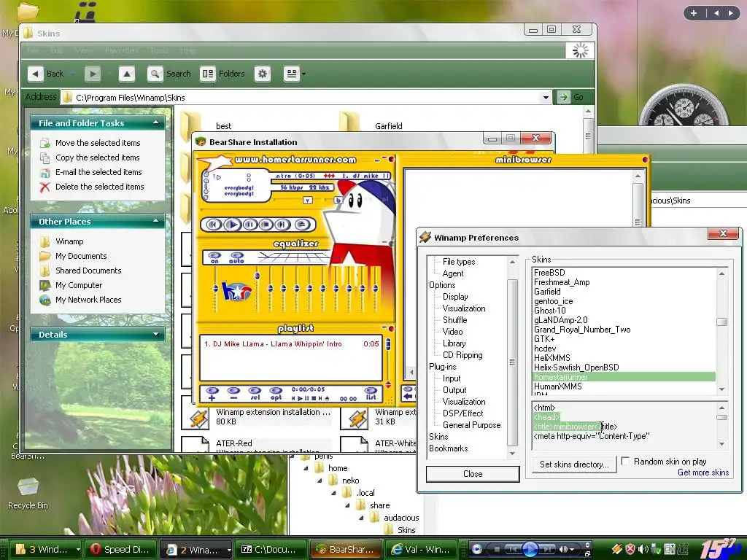
Task: Collapse the 'home' folder tree node
Action: tap(306, 469)
